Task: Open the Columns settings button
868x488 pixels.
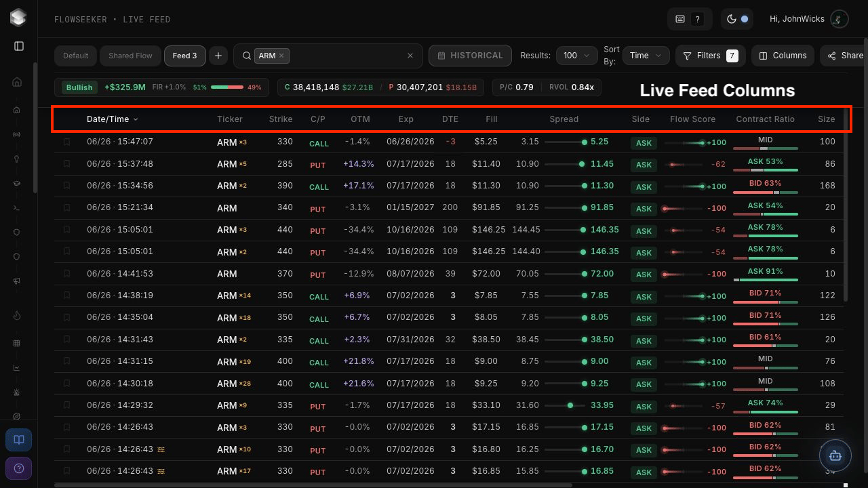Action: pyautogui.click(x=783, y=56)
